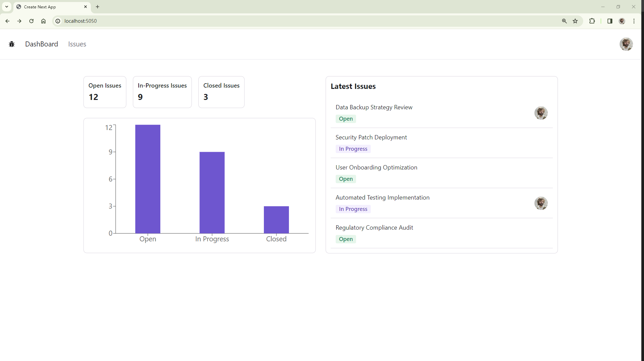Screen dimensions: 644x361
Task: Close the Create Next App tab
Action: coord(86,7)
